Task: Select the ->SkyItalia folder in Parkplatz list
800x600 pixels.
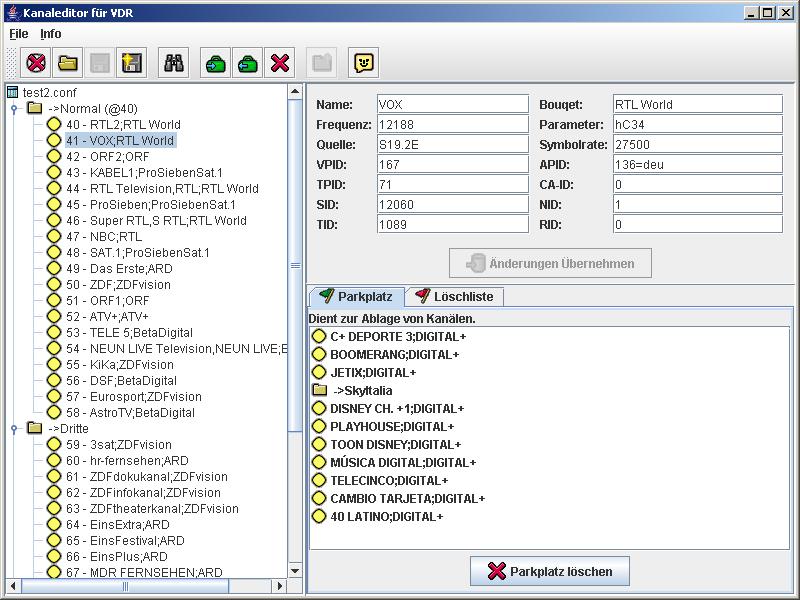Action: pyautogui.click(x=362, y=390)
